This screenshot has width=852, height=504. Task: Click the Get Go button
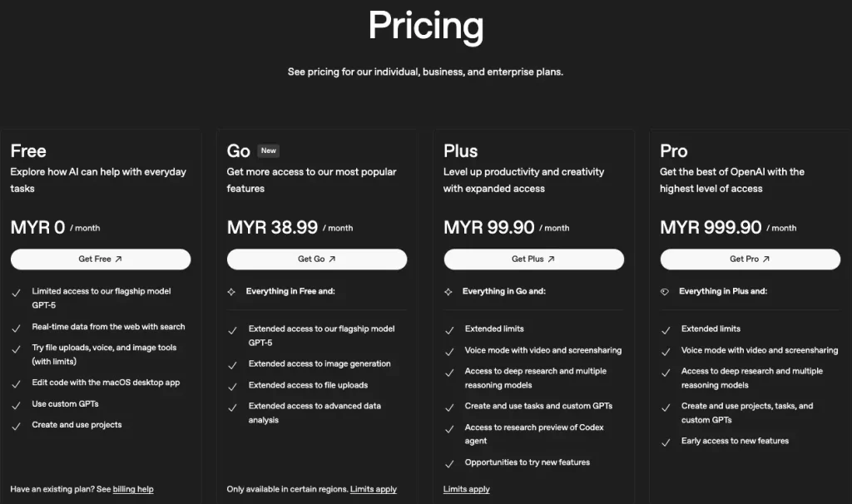316,259
